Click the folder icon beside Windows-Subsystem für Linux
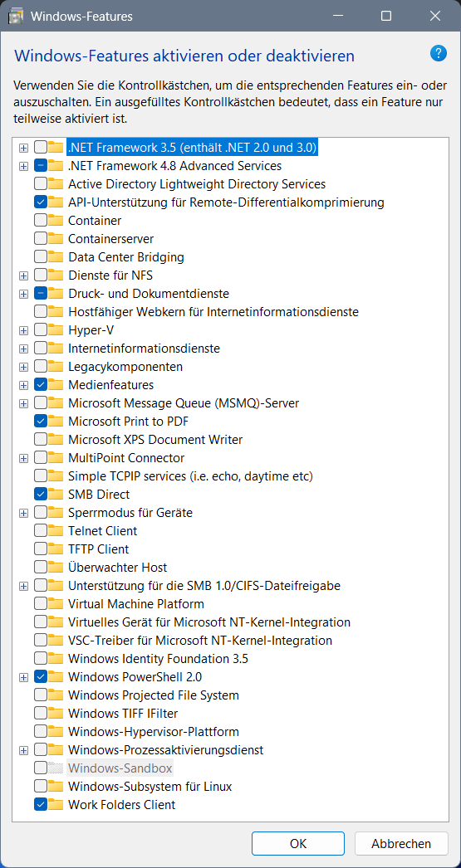Screen dimensions: 461x868 tap(56, 787)
